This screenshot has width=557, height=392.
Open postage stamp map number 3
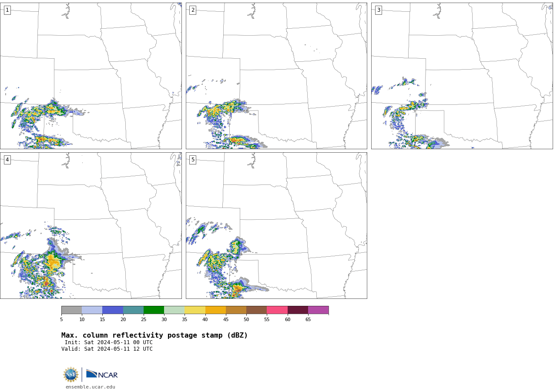[x=462, y=76]
